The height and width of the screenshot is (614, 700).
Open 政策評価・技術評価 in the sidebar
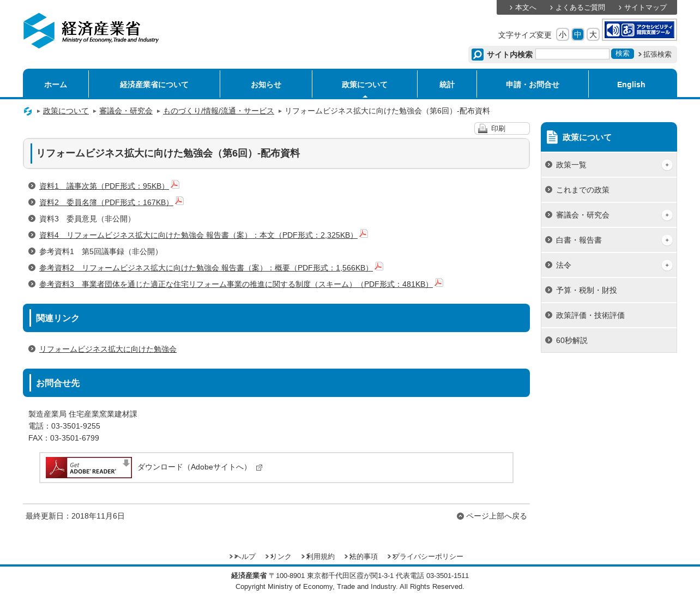point(609,315)
